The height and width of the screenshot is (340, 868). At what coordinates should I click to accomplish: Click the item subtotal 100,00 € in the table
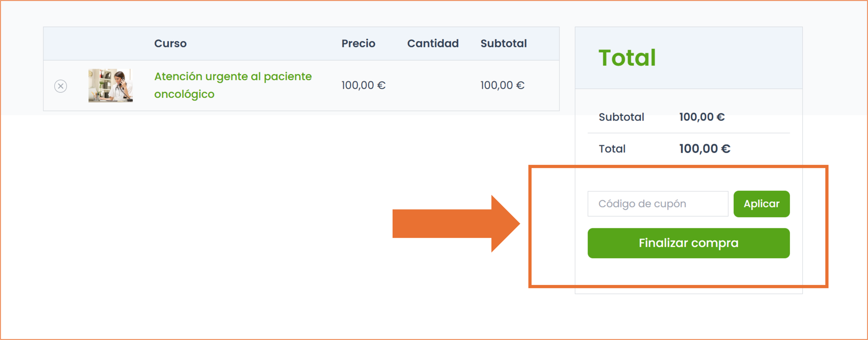(x=502, y=85)
